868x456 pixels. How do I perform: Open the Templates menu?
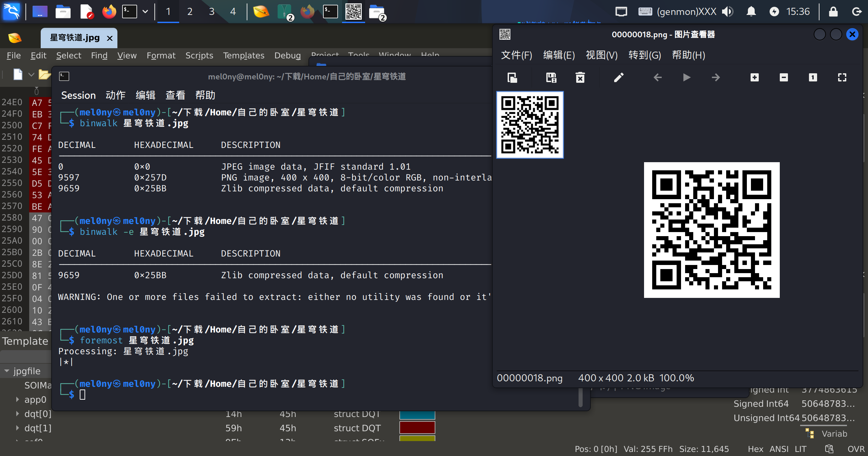[243, 55]
